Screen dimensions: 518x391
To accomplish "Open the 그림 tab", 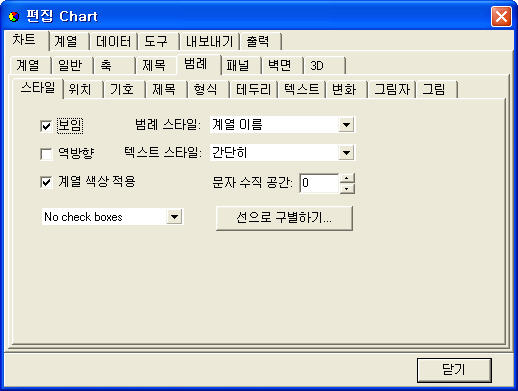I will point(437,89).
